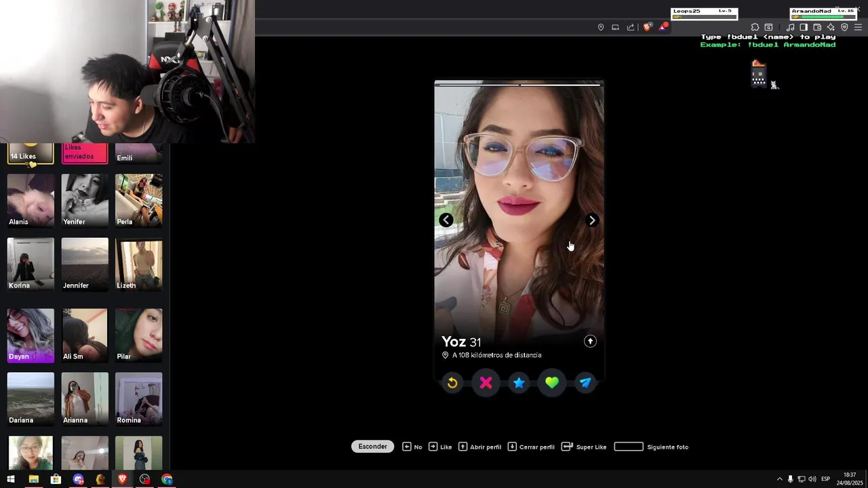Open File Explorer from the taskbar
Viewport: 868px width, 488px height.
(33, 479)
